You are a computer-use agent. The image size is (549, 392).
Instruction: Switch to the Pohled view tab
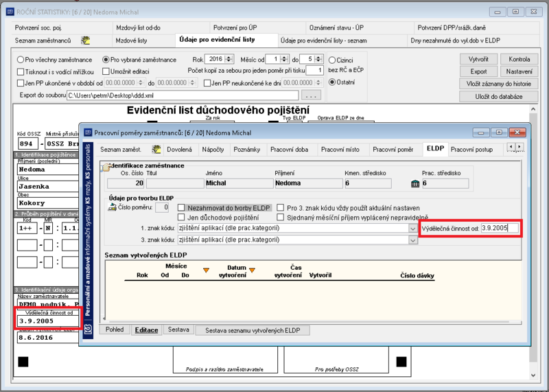(x=115, y=330)
